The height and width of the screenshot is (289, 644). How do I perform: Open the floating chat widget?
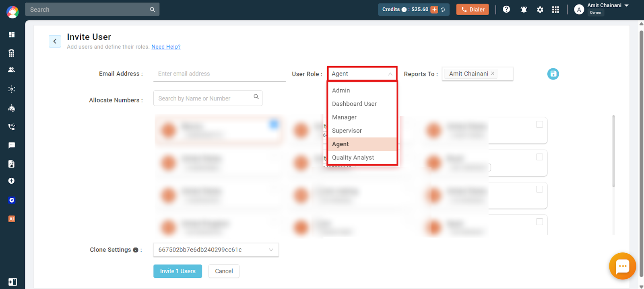click(622, 266)
